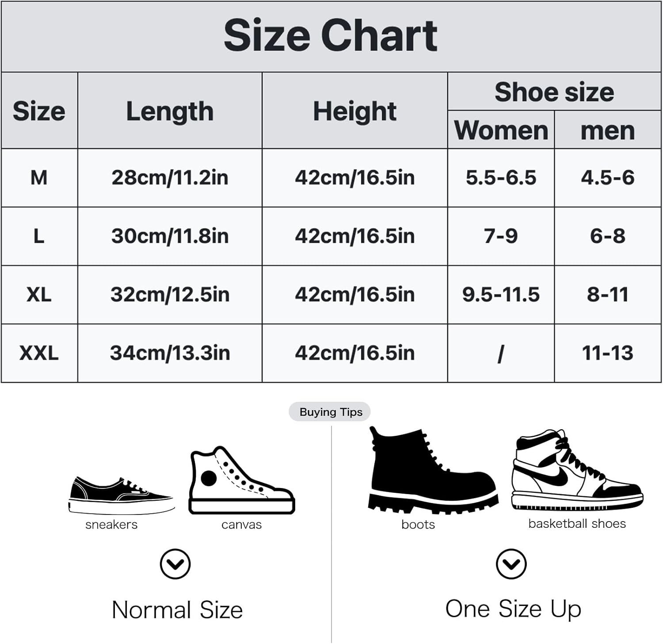
Task: Click the Length column header
Action: tap(170, 111)
